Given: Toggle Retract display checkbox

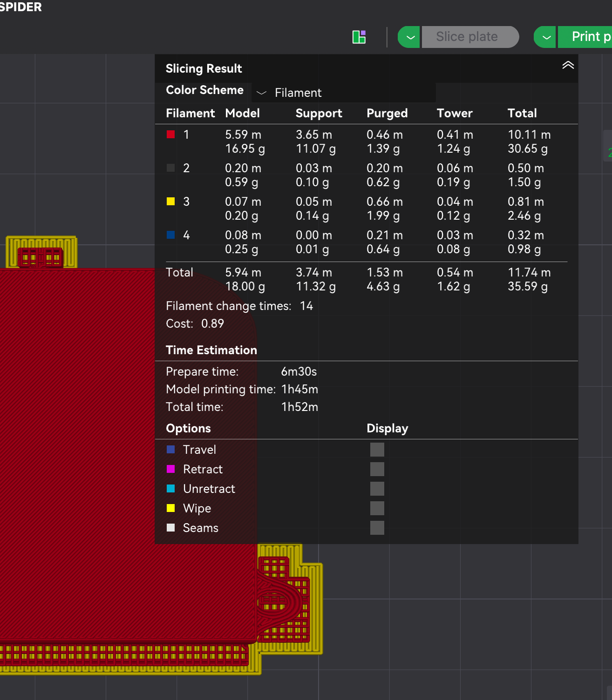Looking at the screenshot, I should [x=377, y=469].
